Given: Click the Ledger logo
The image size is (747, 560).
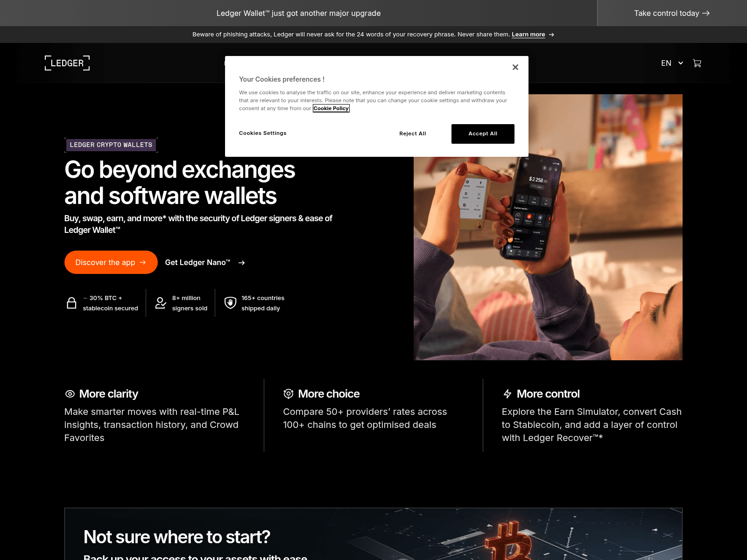Looking at the screenshot, I should [67, 63].
